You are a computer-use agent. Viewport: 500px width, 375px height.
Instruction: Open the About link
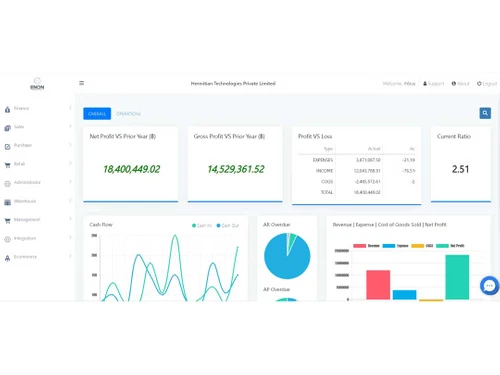pos(460,84)
